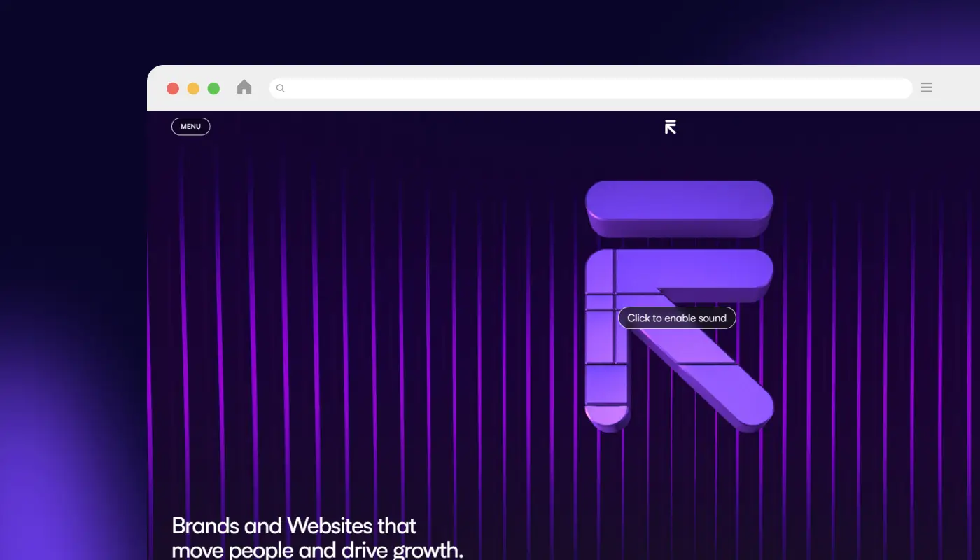Viewport: 980px width, 560px height.
Task: Click the top rounded bar of the 3D logo
Action: (x=678, y=206)
